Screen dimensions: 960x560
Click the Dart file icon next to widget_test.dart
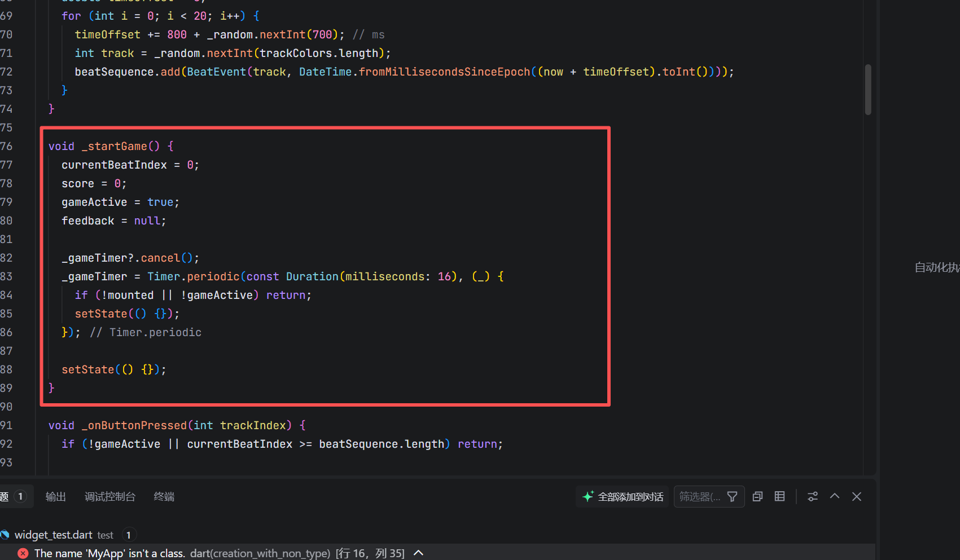click(5, 535)
